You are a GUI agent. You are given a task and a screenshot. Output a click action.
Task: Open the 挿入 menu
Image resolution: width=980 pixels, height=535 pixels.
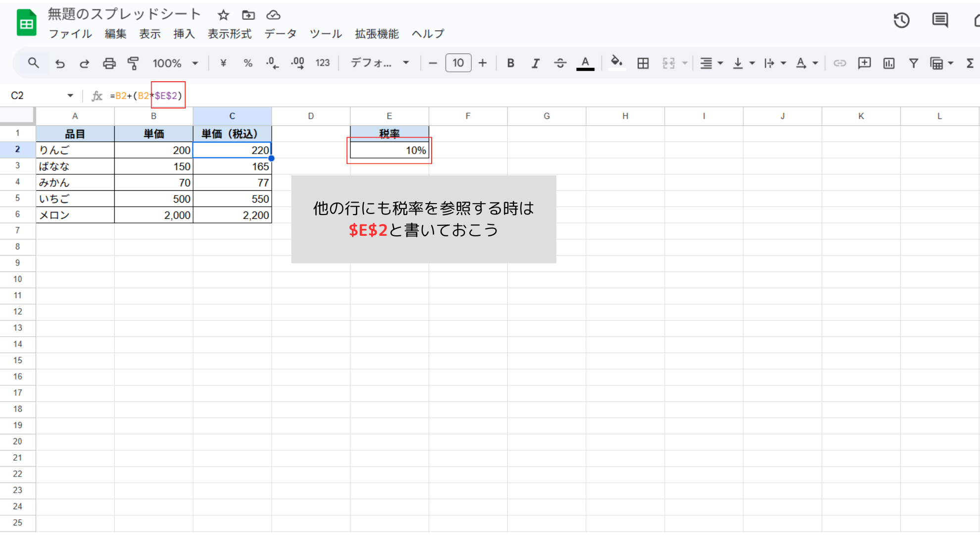(x=184, y=34)
